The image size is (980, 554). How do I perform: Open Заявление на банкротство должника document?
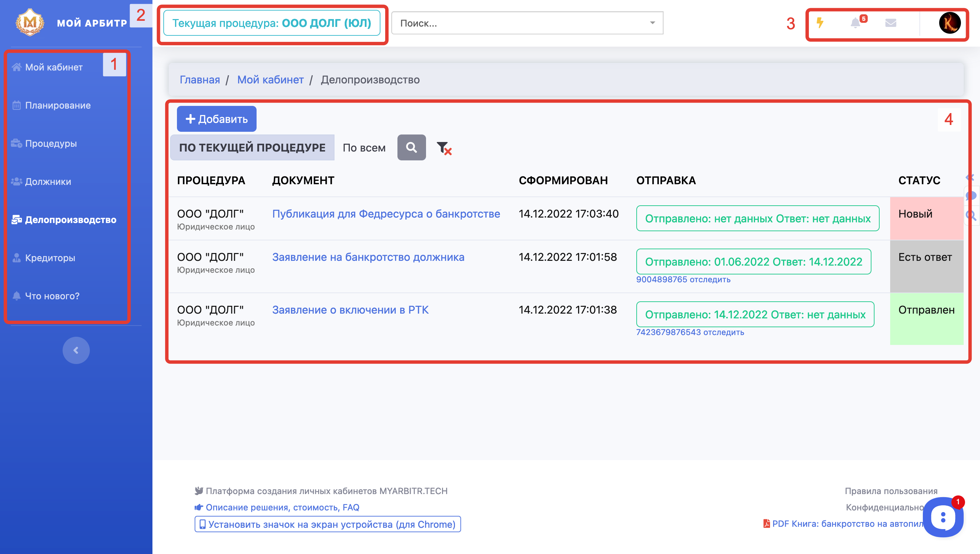pyautogui.click(x=368, y=257)
